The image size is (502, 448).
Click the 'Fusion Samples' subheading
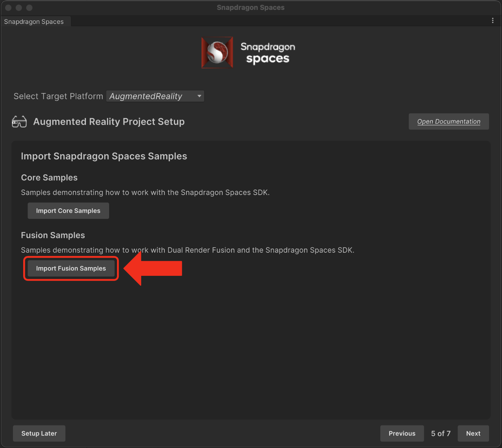[53, 235]
